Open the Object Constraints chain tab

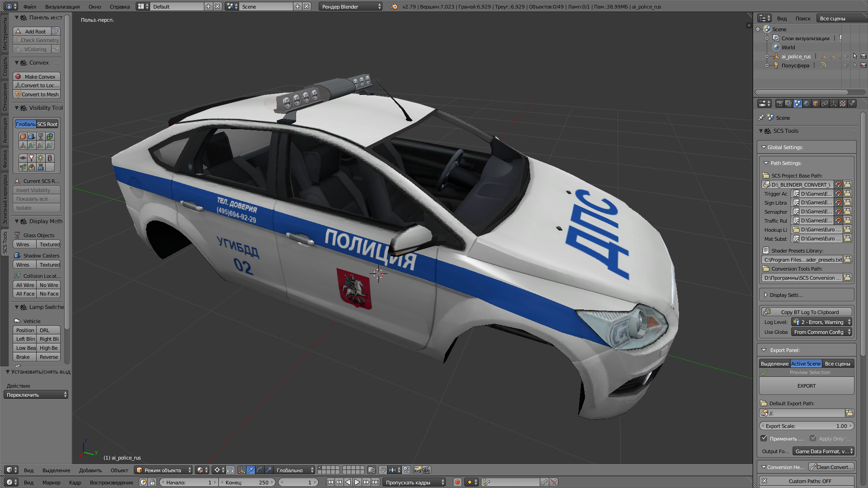point(825,103)
